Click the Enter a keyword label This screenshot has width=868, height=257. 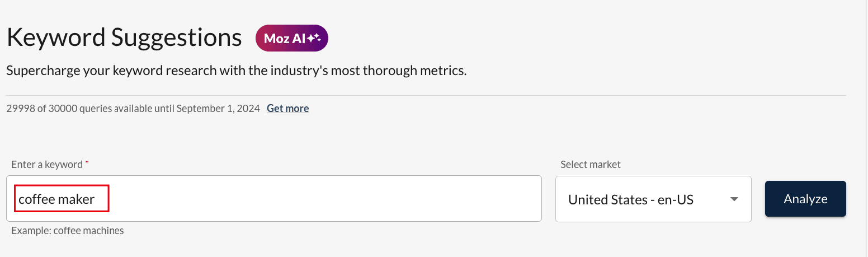tap(46, 165)
